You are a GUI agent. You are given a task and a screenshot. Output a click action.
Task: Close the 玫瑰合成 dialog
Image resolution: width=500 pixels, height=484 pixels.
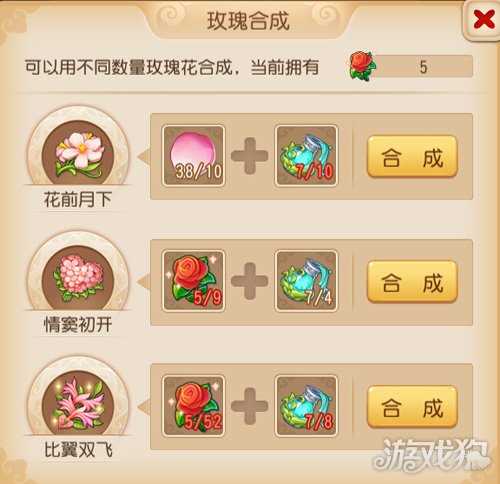(x=484, y=19)
